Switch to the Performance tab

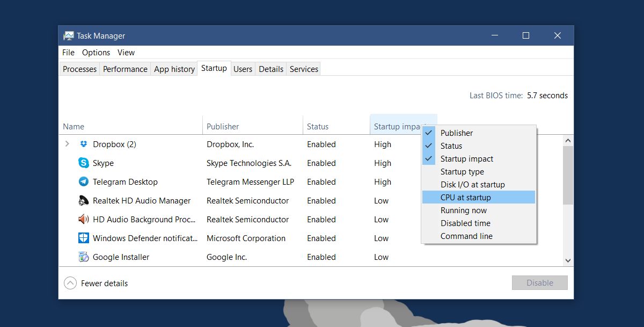click(125, 69)
